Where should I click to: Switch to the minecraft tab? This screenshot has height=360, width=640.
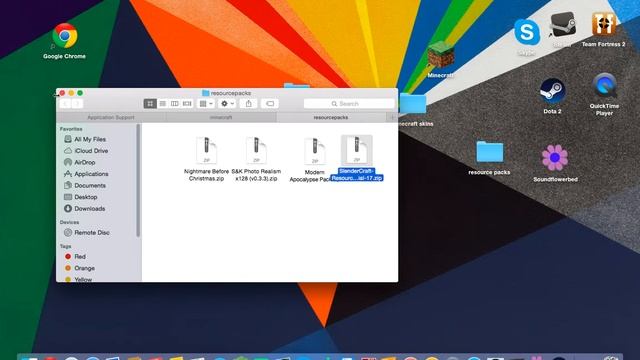pyautogui.click(x=221, y=117)
